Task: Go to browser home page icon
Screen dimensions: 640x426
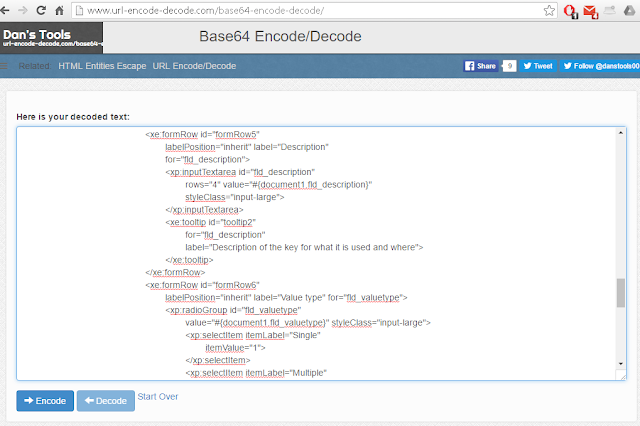Action: pos(60,11)
